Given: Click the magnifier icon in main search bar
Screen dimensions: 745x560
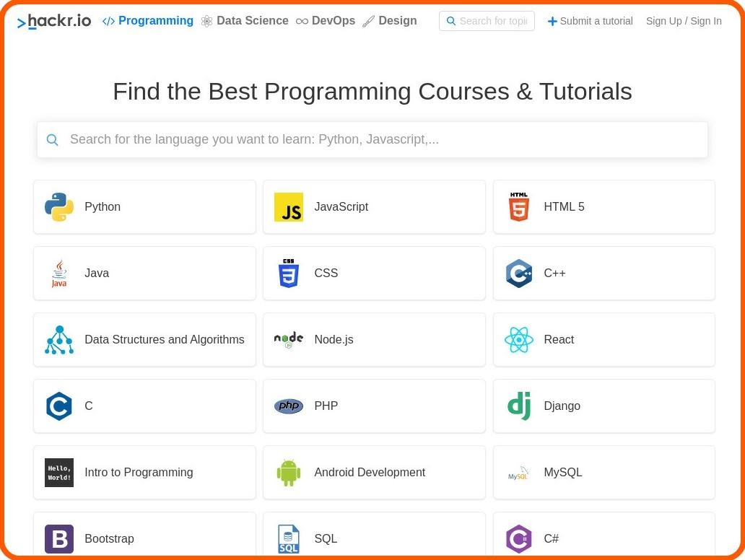Looking at the screenshot, I should pos(52,140).
